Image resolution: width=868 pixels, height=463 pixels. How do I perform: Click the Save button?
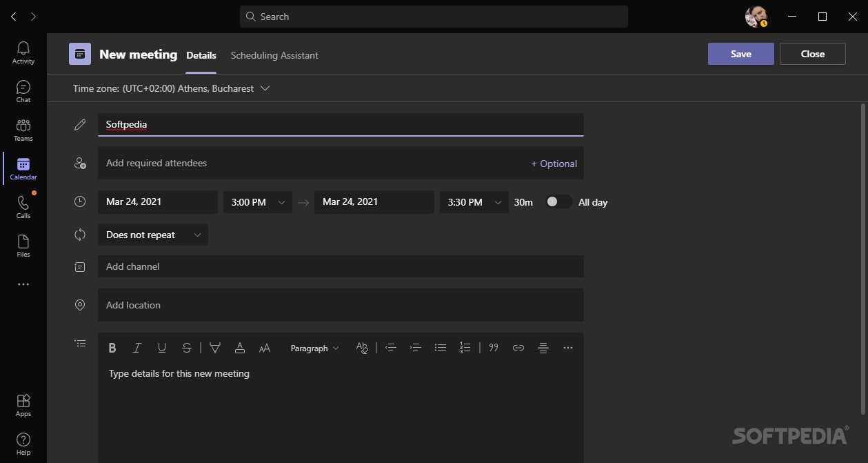pos(740,54)
